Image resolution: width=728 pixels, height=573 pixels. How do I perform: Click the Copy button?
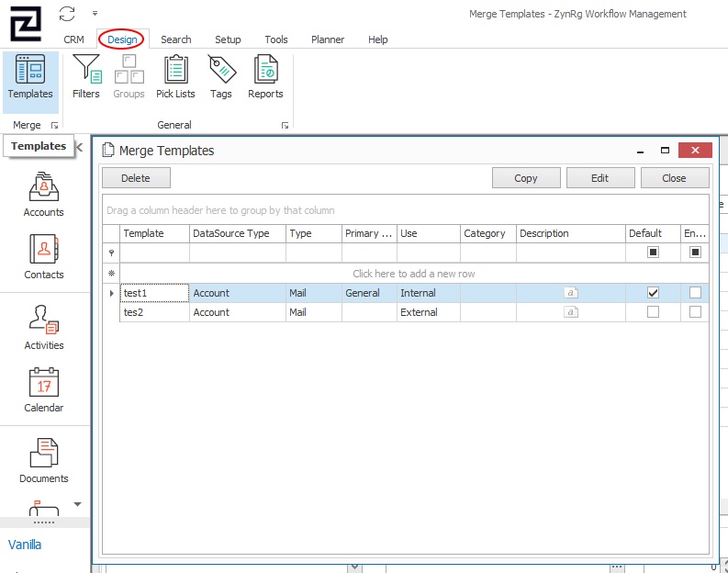pos(526,178)
